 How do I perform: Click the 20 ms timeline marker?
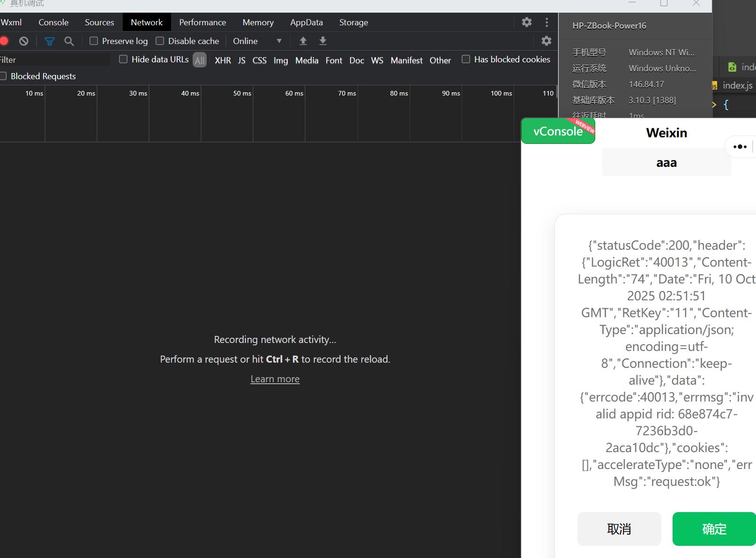86,93
